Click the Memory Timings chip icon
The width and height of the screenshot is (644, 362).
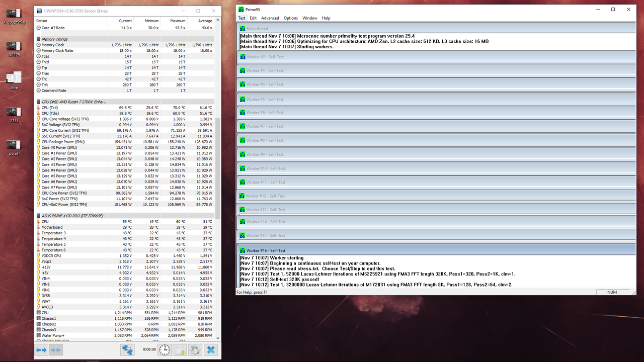pos(38,39)
